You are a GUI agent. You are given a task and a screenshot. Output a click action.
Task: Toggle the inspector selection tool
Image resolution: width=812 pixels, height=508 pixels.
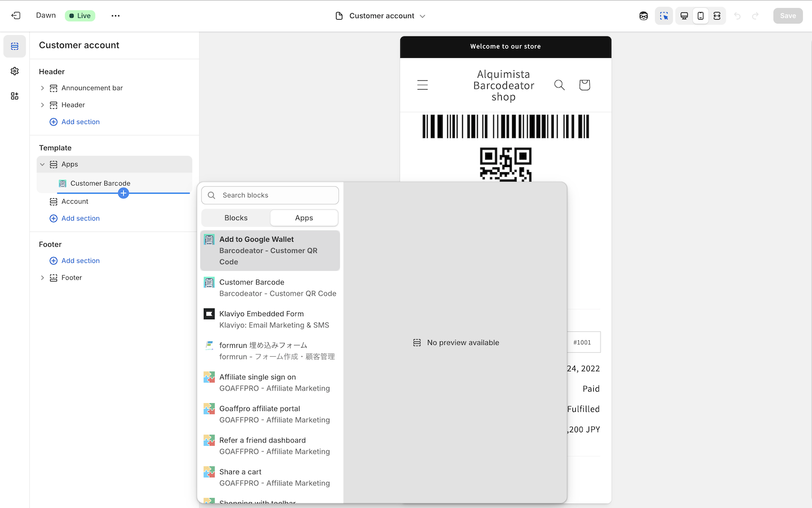(664, 16)
